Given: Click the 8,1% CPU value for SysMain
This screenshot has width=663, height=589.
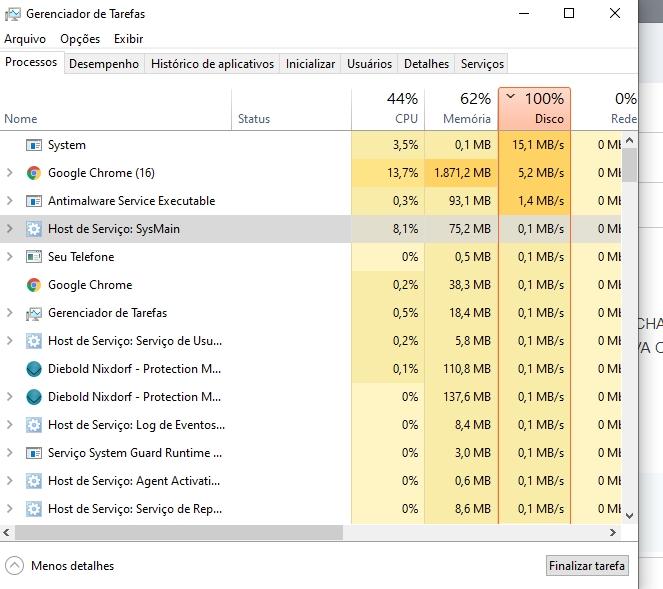Looking at the screenshot, I should (x=405, y=229).
